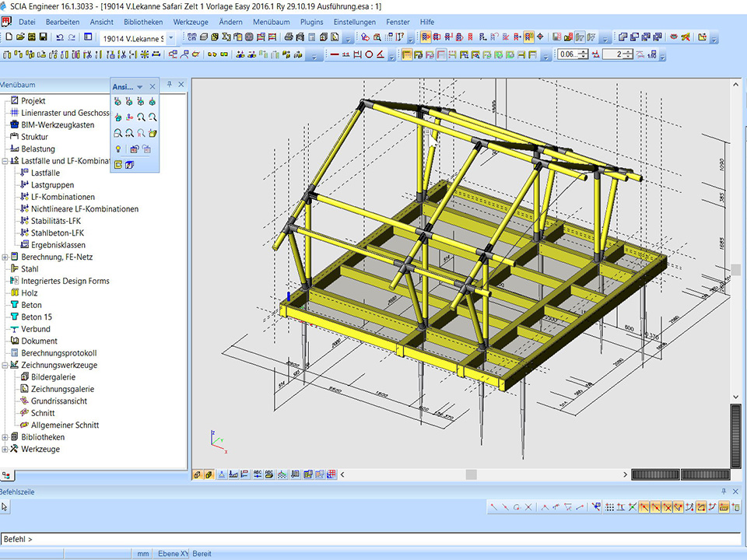Screen dimensions: 747x560
Task: Select Bildergalerie in the tree
Action: 54,377
